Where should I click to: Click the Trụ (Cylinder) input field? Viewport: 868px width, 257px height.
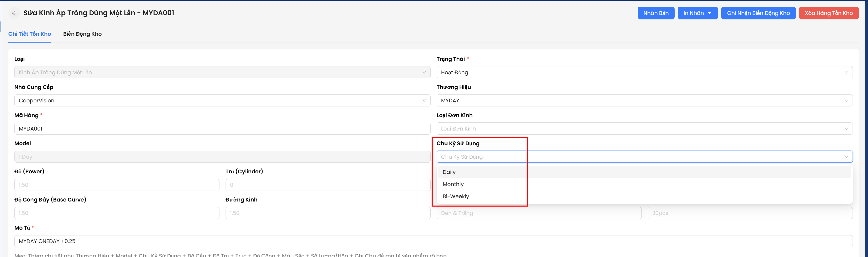point(328,185)
